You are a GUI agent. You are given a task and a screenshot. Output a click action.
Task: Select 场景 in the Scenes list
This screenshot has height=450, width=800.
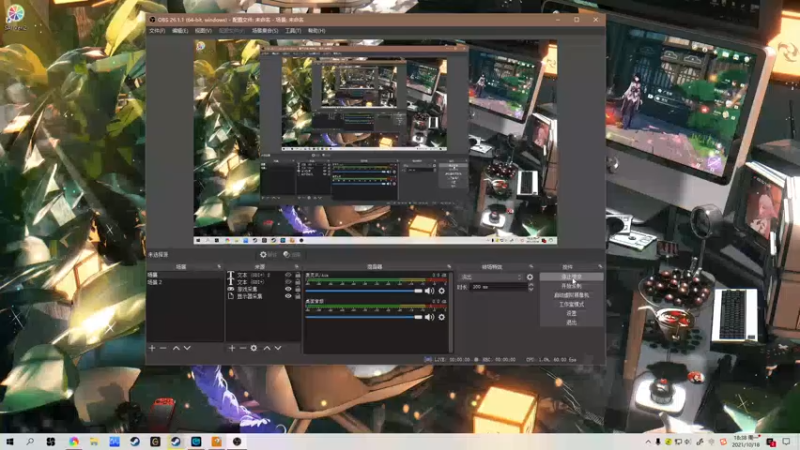[x=185, y=275]
